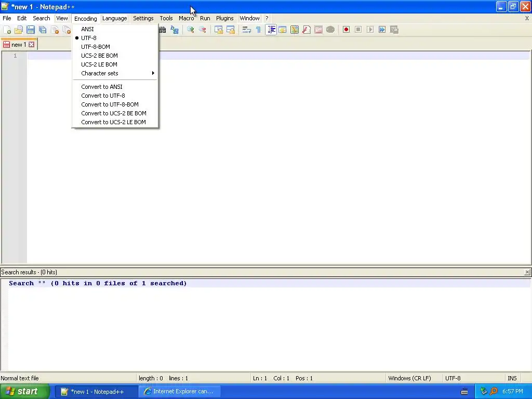Open the Tools menu
This screenshot has height=399, width=532.
(166, 18)
